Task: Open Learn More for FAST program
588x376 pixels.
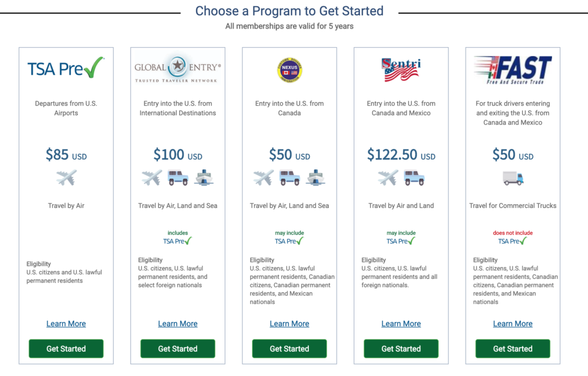Action: [x=513, y=324]
